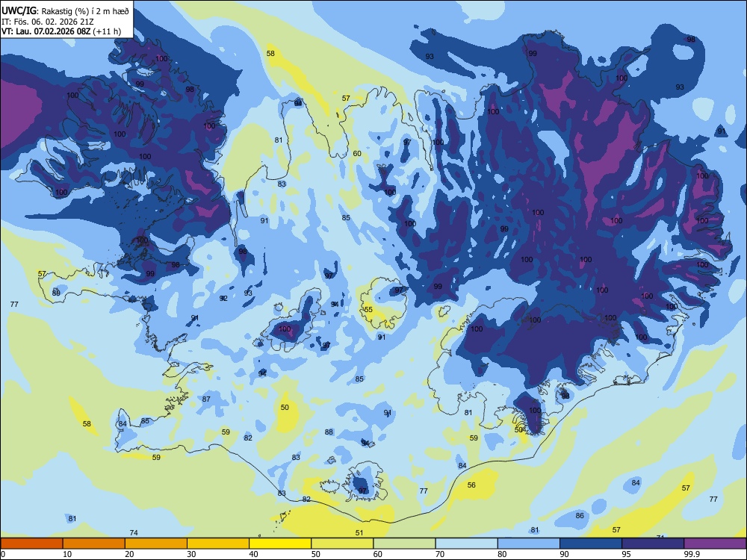Click the '40' legend scale label
Image resolution: width=747 pixels, height=560 pixels.
(x=253, y=554)
